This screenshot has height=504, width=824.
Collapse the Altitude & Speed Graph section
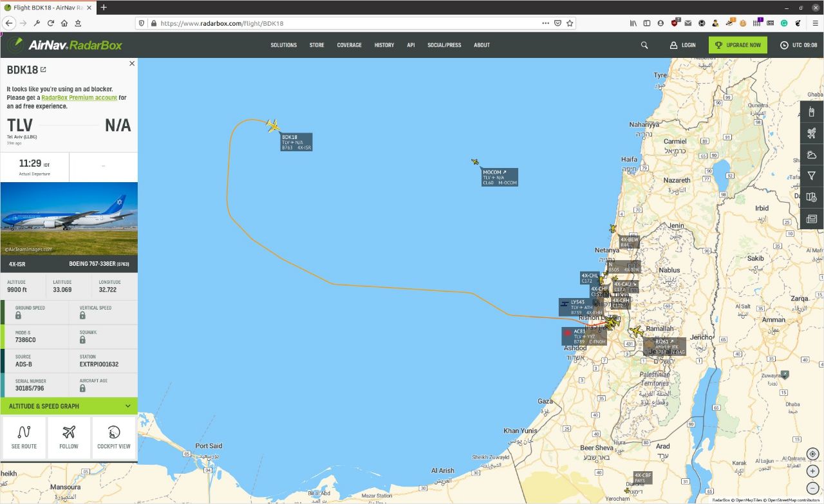69,406
